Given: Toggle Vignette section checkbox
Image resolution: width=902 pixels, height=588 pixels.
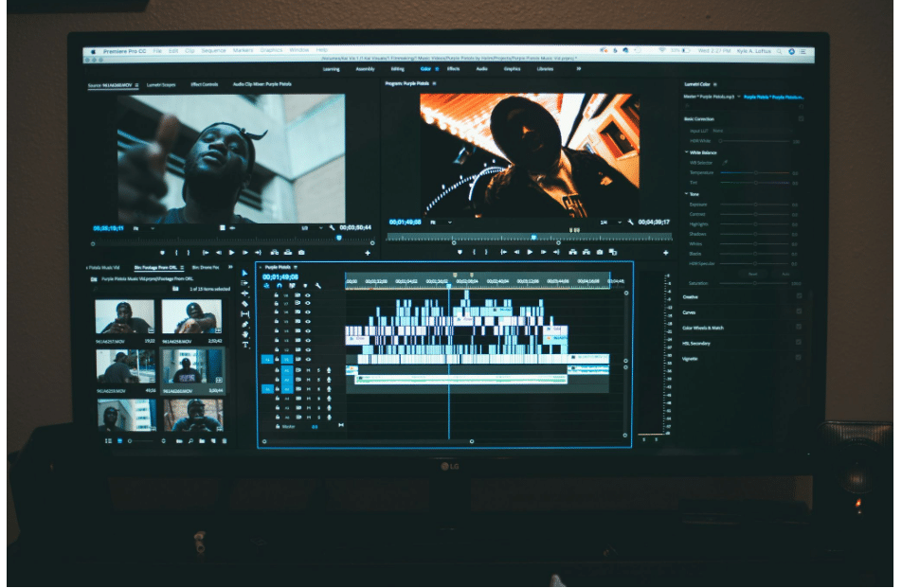Looking at the screenshot, I should (x=799, y=358).
